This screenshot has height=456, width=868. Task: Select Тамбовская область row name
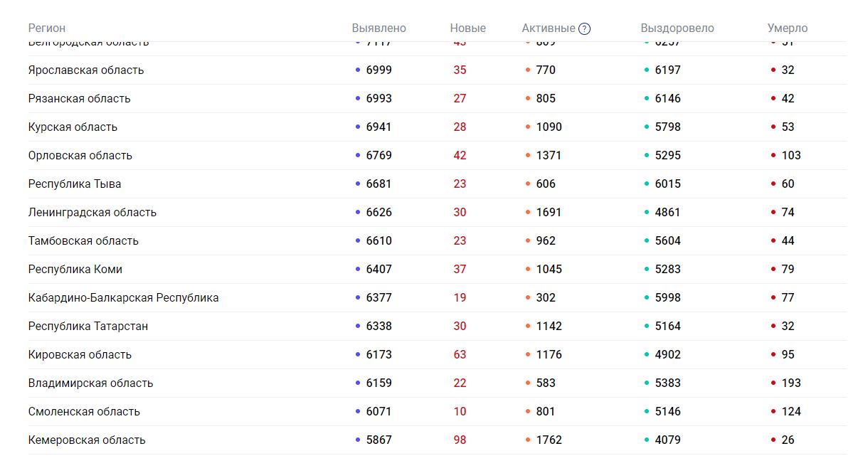pyautogui.click(x=83, y=241)
